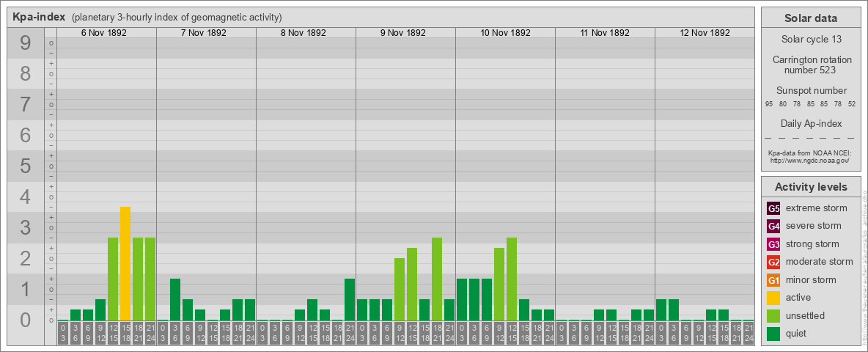Click the yellow active bar on 6 Nov
This screenshot has height=352, width=868.
(125, 264)
